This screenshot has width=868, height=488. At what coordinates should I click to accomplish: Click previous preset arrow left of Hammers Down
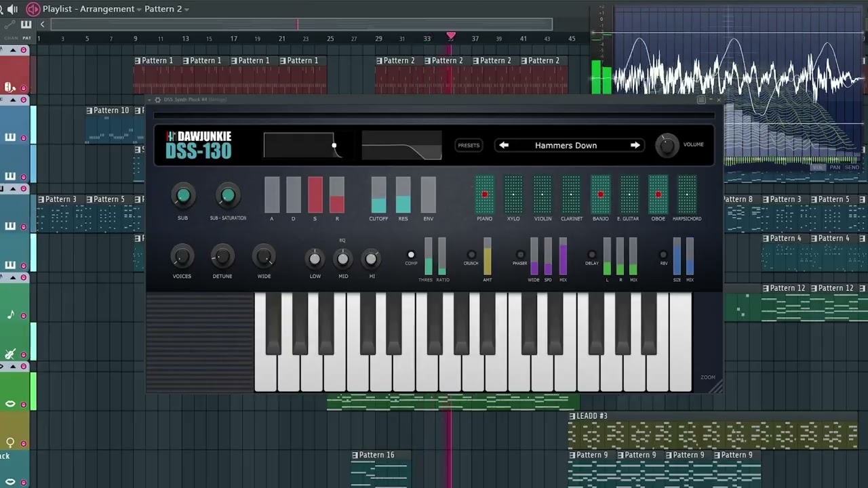pyautogui.click(x=504, y=145)
